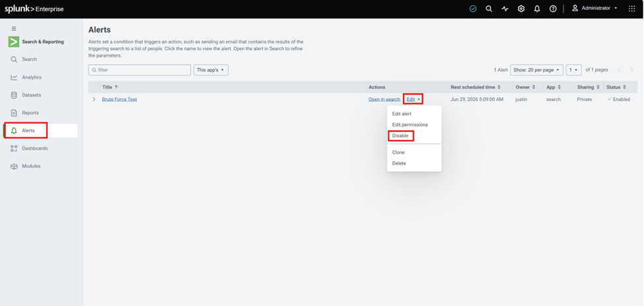The image size is (644, 306).
Task: Open the apps grid icon
Action: coord(631,9)
